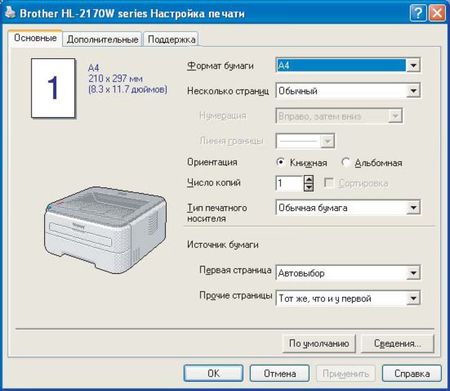
Task: Click the Применить button
Action: [345, 373]
